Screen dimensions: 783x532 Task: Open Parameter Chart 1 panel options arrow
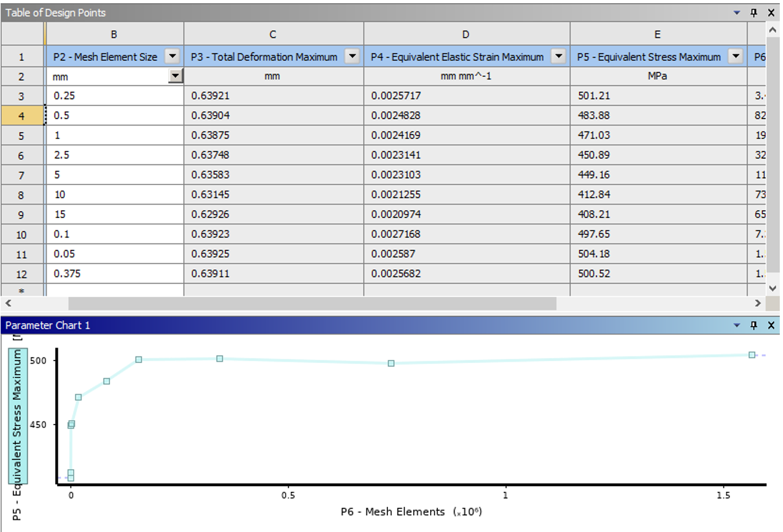click(737, 326)
